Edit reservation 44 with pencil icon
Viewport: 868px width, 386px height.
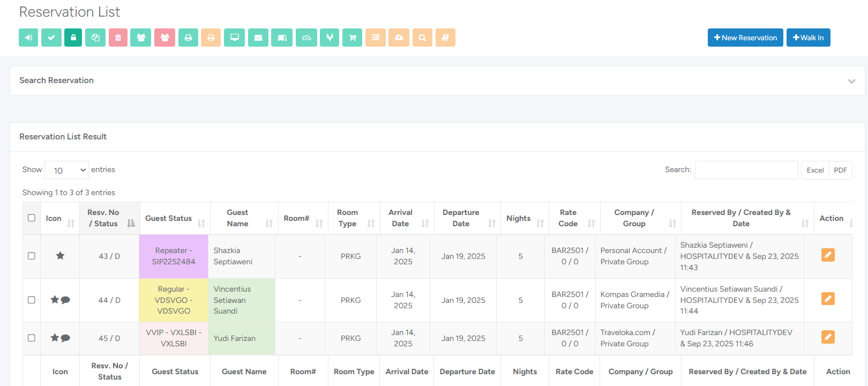point(828,299)
